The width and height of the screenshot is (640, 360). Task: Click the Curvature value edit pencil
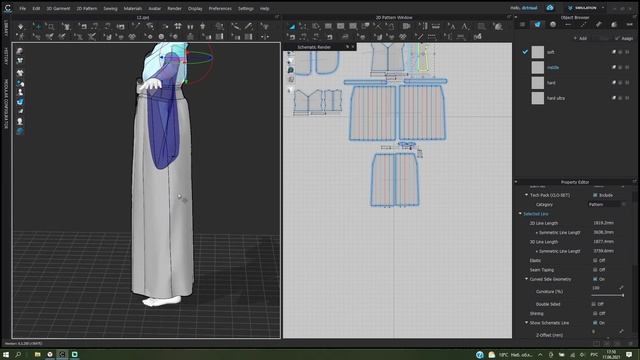click(x=621, y=288)
